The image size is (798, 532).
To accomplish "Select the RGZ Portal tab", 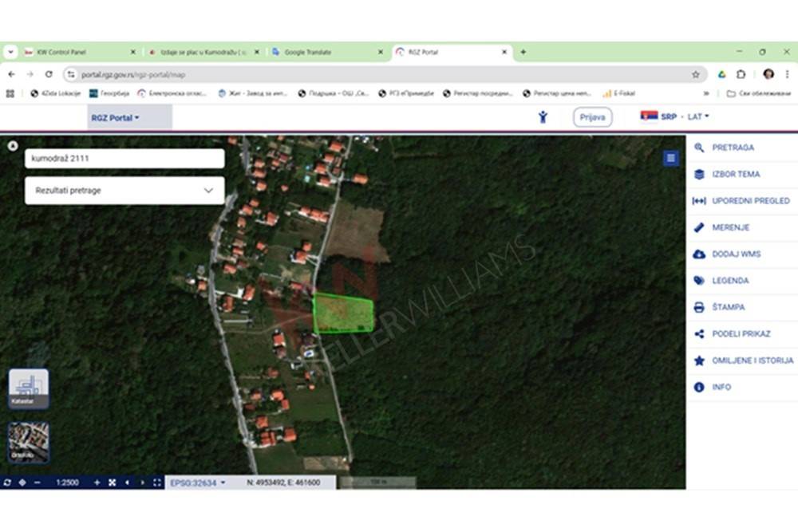I will point(452,52).
